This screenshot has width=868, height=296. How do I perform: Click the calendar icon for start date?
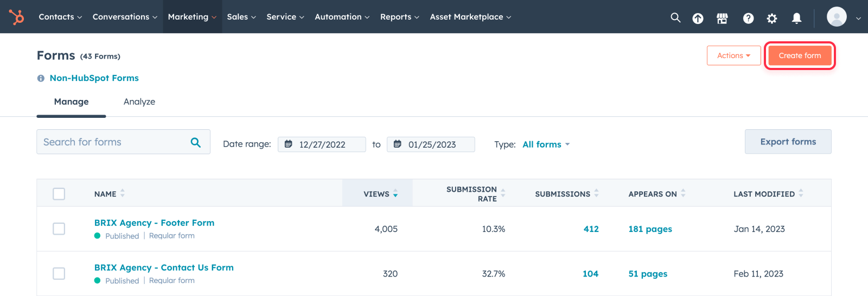tap(289, 144)
